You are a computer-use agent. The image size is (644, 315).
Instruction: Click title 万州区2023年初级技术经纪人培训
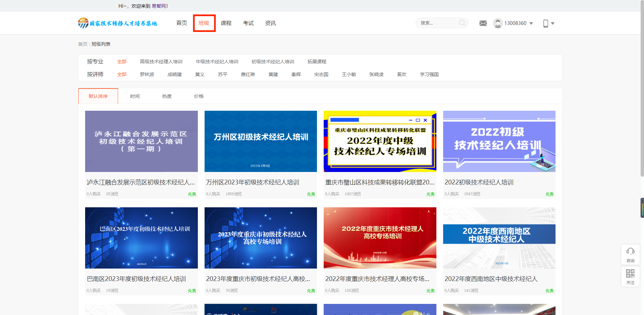pos(253,182)
